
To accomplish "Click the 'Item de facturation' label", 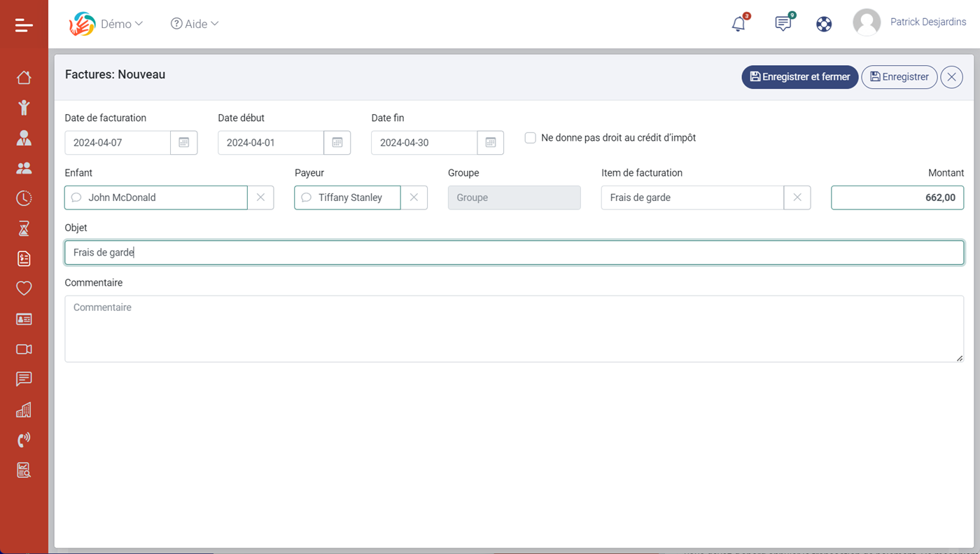I will (x=642, y=173).
